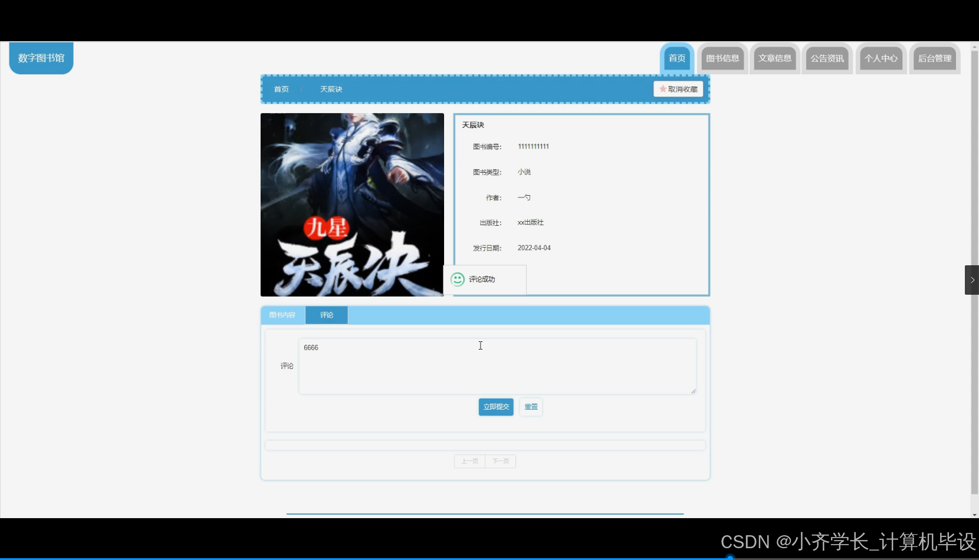
Task: Click the book number 1111111111 value
Action: (x=533, y=147)
